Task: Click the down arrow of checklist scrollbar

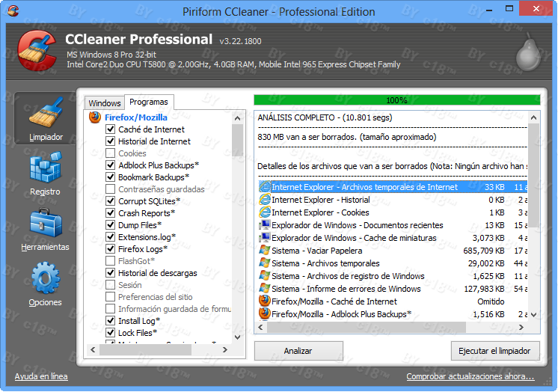Action: pos(237,337)
